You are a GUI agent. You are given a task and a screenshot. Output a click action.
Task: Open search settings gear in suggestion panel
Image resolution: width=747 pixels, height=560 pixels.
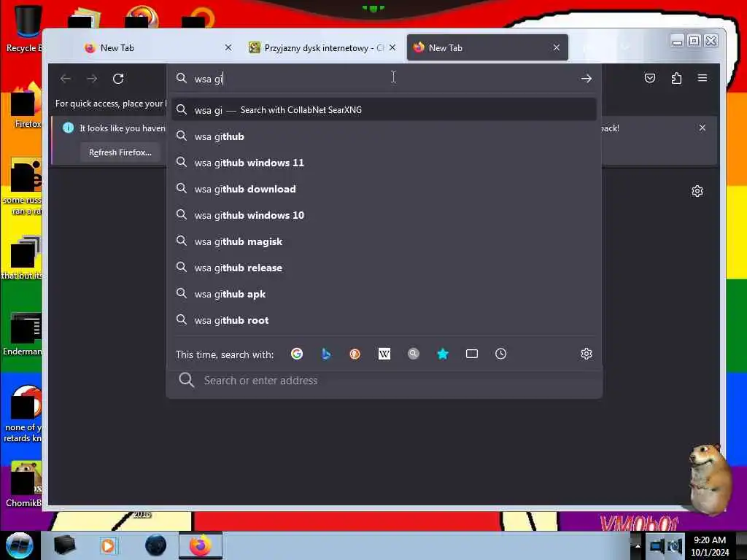[x=587, y=354]
